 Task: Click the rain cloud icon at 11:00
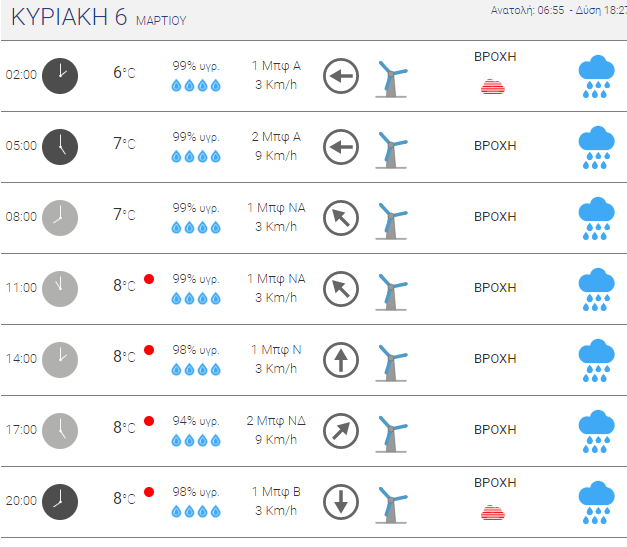point(596,289)
